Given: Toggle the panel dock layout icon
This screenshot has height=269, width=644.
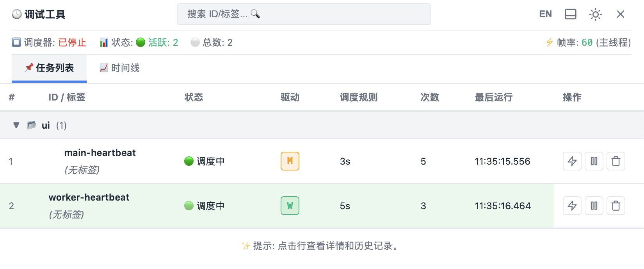Looking at the screenshot, I should (x=570, y=14).
